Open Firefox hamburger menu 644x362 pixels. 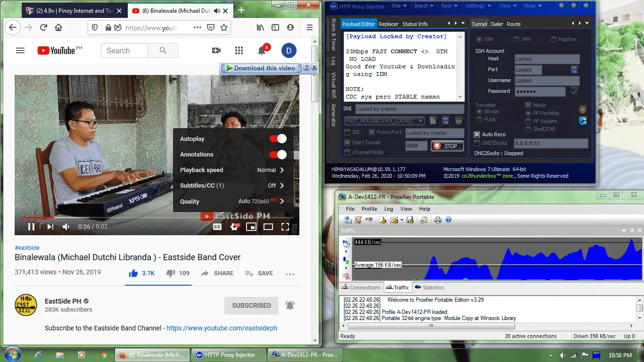pyautogui.click(x=310, y=27)
